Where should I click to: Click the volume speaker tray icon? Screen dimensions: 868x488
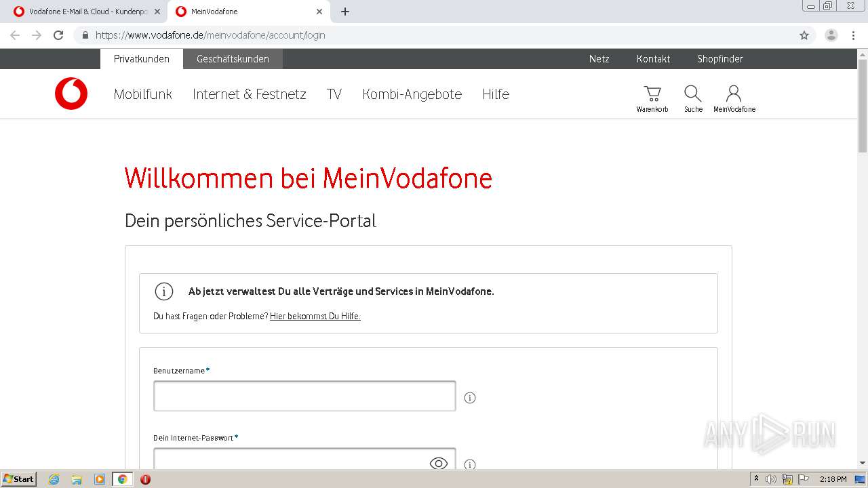(771, 479)
